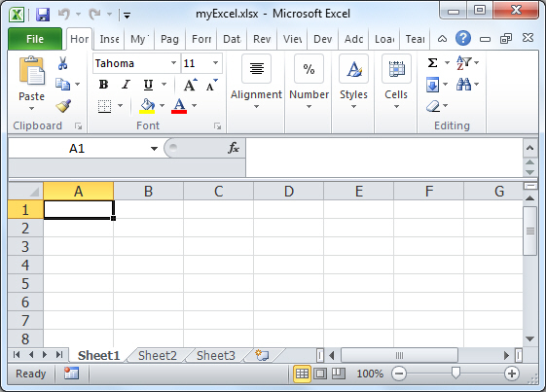Select row 5 header
This screenshot has width=546, height=392.
pyautogui.click(x=25, y=283)
